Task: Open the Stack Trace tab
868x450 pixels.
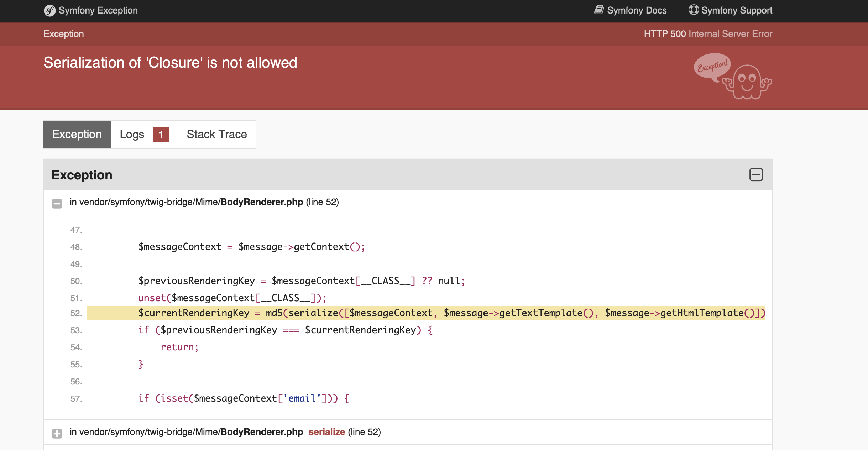Action: pyautogui.click(x=217, y=135)
